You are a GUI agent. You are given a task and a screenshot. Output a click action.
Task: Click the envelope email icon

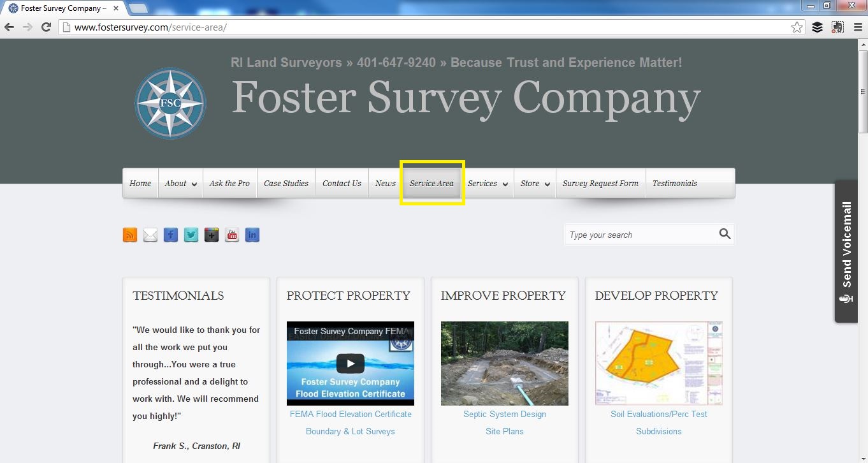click(x=150, y=235)
